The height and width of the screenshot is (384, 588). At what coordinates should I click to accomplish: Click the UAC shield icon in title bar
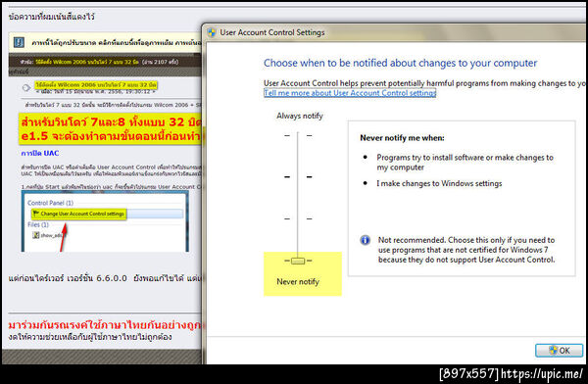click(x=212, y=32)
